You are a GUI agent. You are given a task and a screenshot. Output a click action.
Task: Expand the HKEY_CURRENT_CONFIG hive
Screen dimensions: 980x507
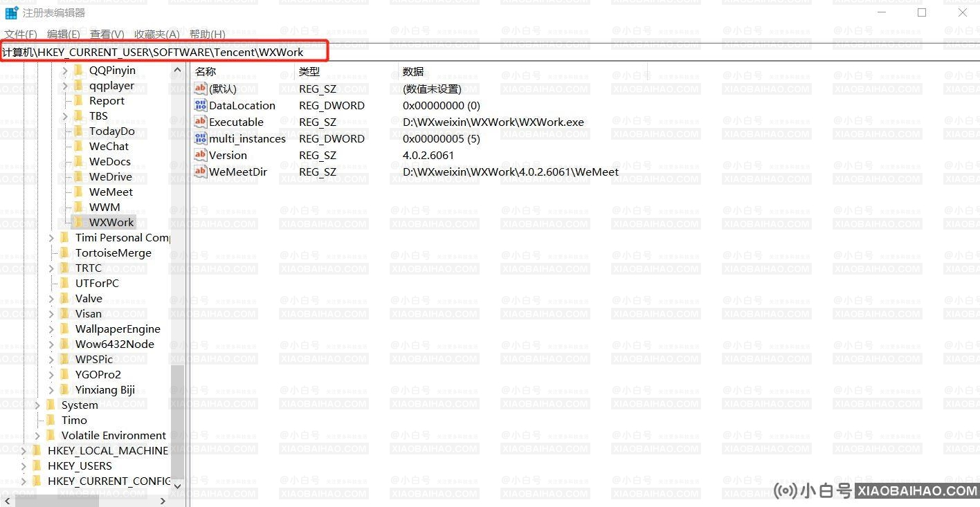[24, 481]
